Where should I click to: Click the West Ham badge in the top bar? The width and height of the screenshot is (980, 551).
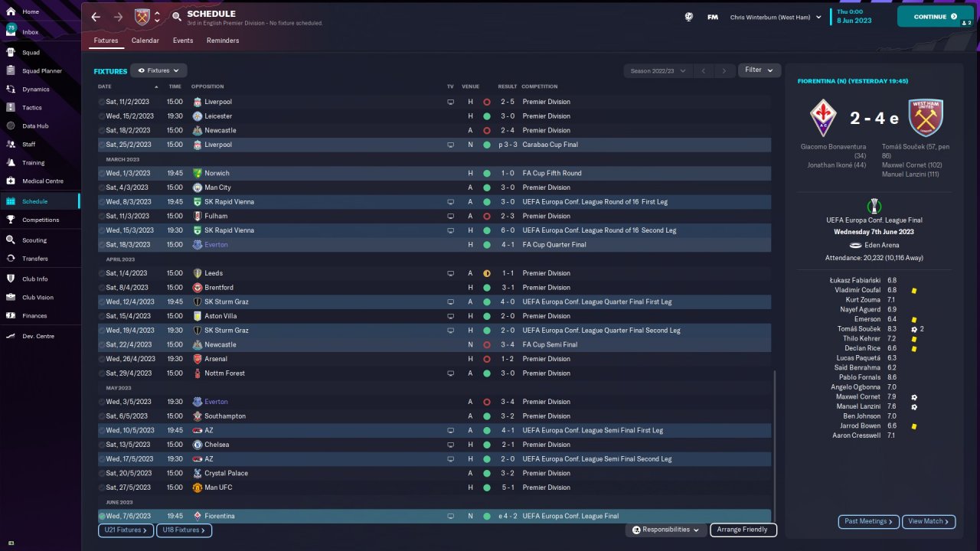[142, 17]
